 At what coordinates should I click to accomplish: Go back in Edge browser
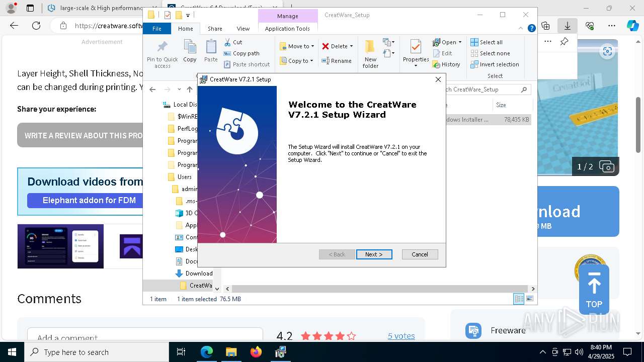coord(14,25)
